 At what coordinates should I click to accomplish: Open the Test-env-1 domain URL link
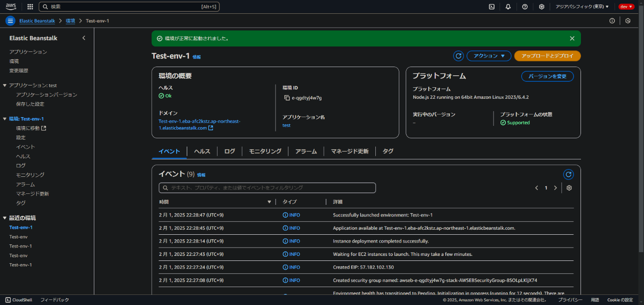click(199, 124)
